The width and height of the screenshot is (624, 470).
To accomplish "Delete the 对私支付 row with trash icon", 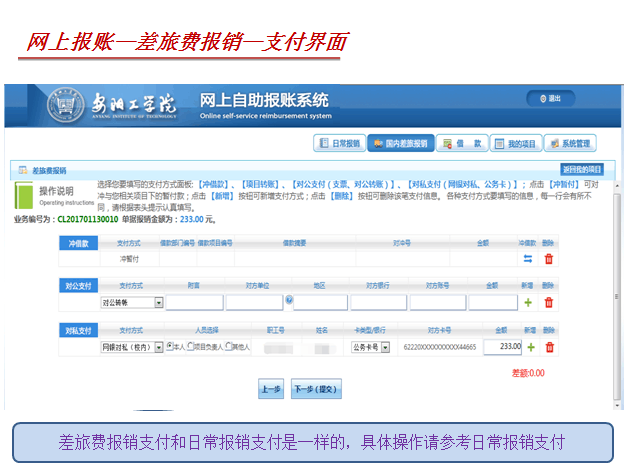I will pyautogui.click(x=548, y=347).
